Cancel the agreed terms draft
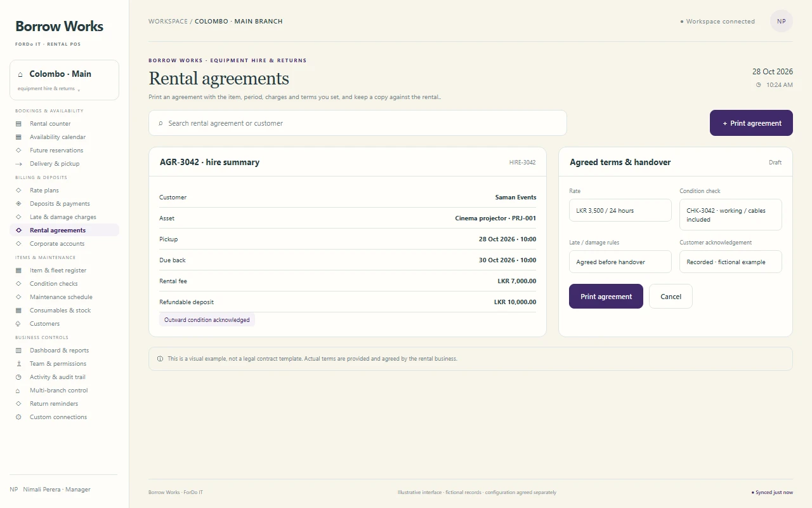 (671, 297)
